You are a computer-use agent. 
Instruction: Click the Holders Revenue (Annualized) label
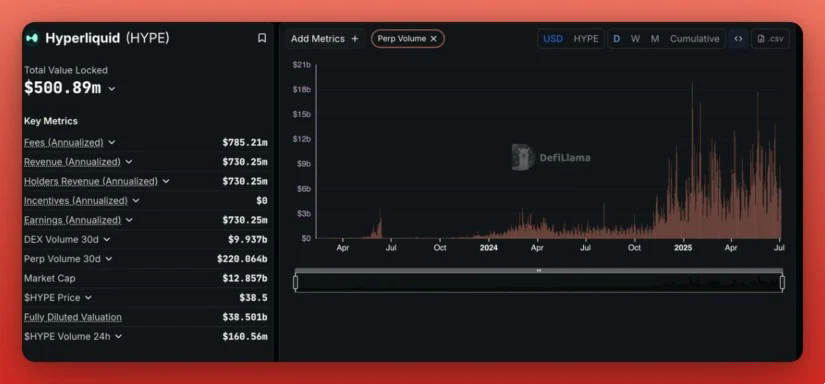[x=90, y=181]
